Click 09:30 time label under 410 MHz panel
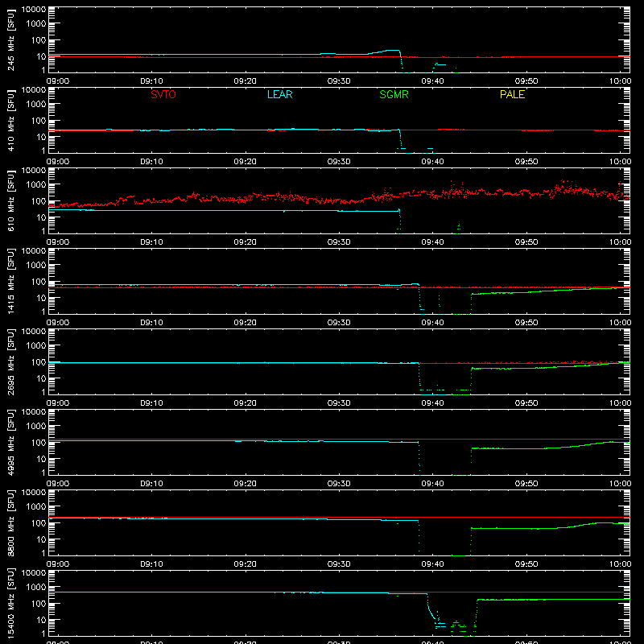 (x=339, y=162)
